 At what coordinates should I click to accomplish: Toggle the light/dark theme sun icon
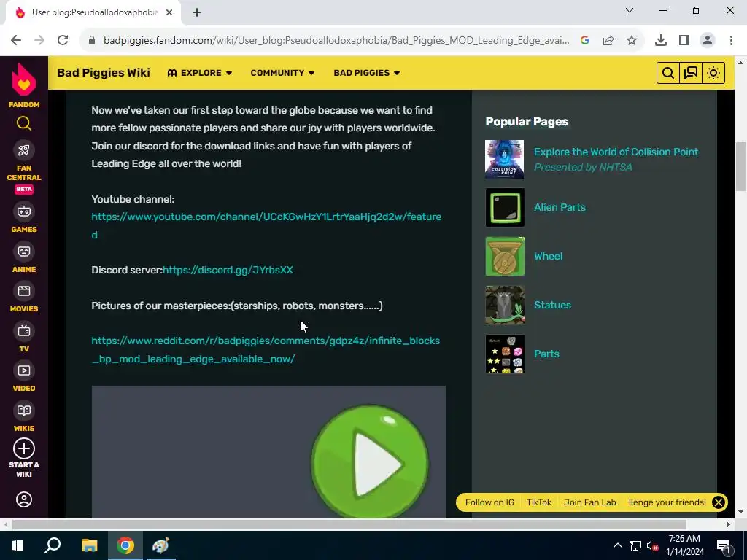click(713, 73)
